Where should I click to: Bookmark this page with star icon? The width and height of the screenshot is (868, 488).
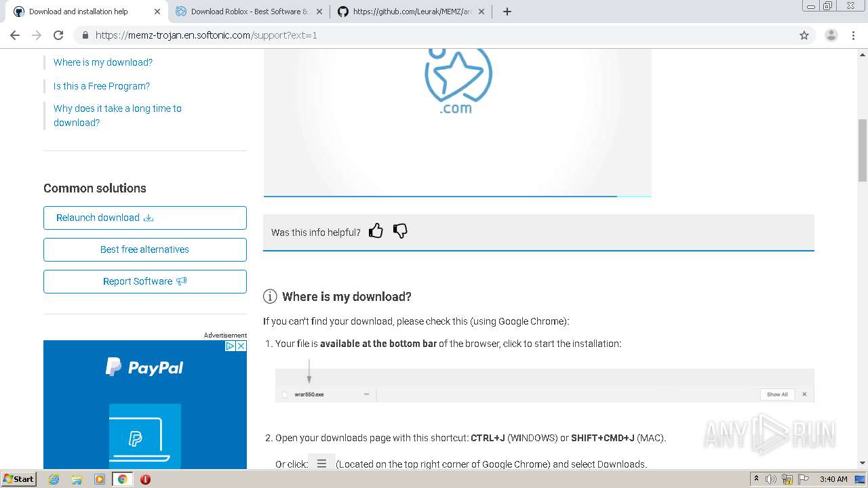pyautogui.click(x=804, y=35)
